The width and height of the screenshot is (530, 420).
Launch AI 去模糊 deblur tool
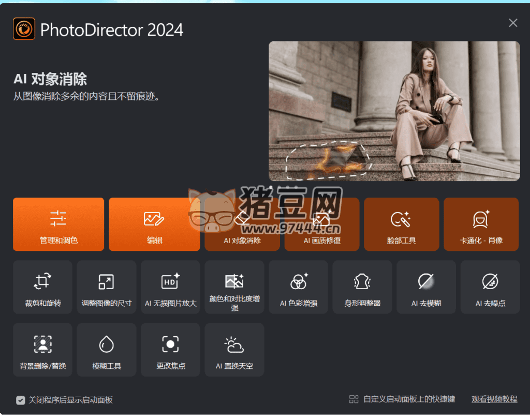point(426,287)
